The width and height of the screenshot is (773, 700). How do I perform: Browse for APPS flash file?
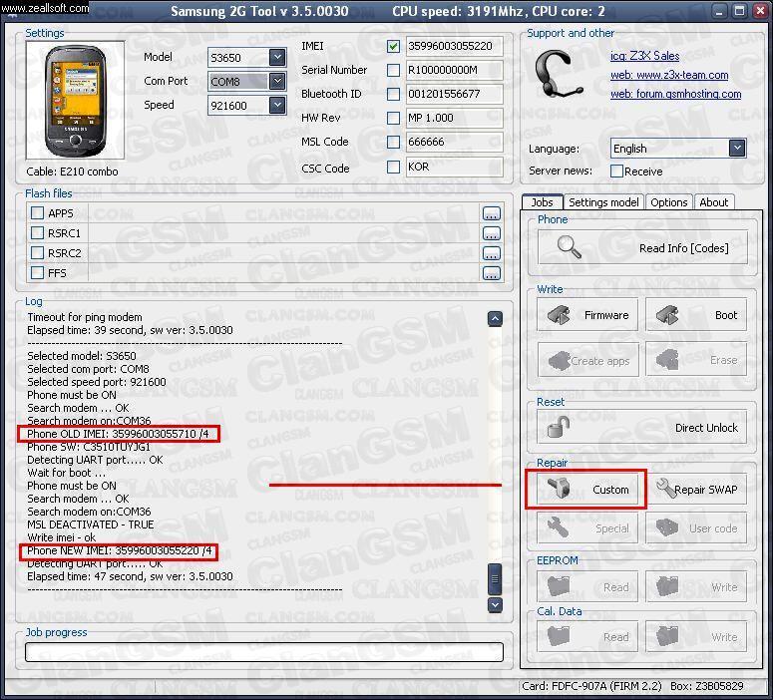491,213
